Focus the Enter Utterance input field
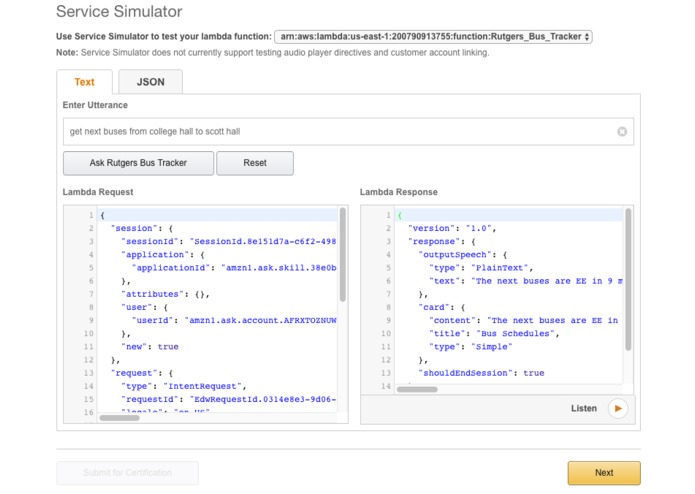 click(340, 131)
